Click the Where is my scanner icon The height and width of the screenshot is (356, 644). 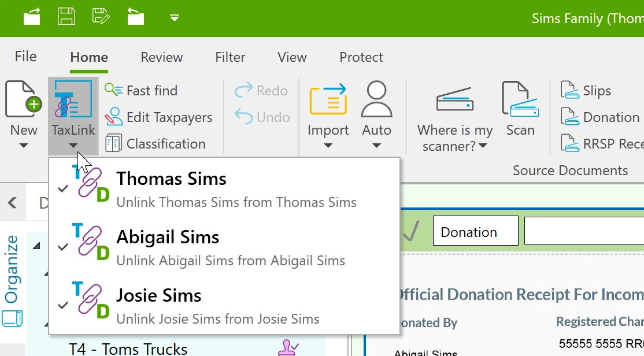454,99
